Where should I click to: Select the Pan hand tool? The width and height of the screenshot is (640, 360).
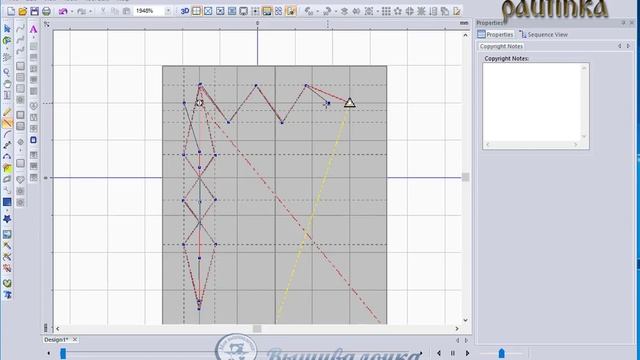click(x=7, y=84)
